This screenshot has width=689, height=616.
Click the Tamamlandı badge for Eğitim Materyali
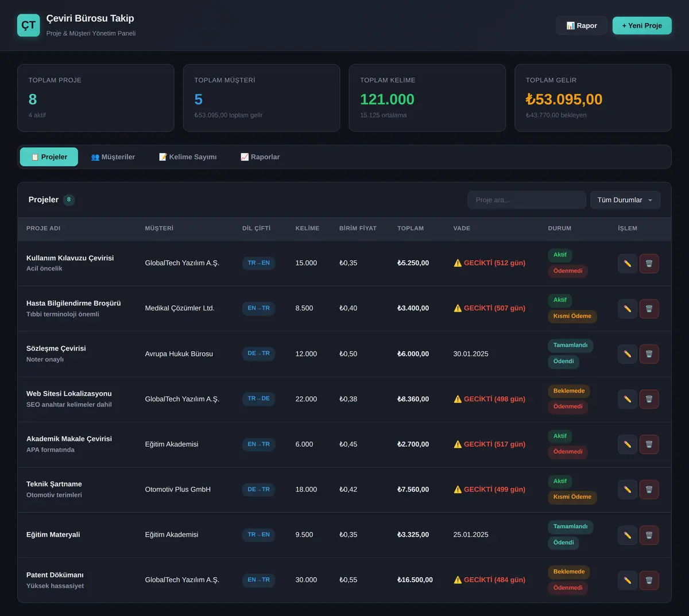571,526
